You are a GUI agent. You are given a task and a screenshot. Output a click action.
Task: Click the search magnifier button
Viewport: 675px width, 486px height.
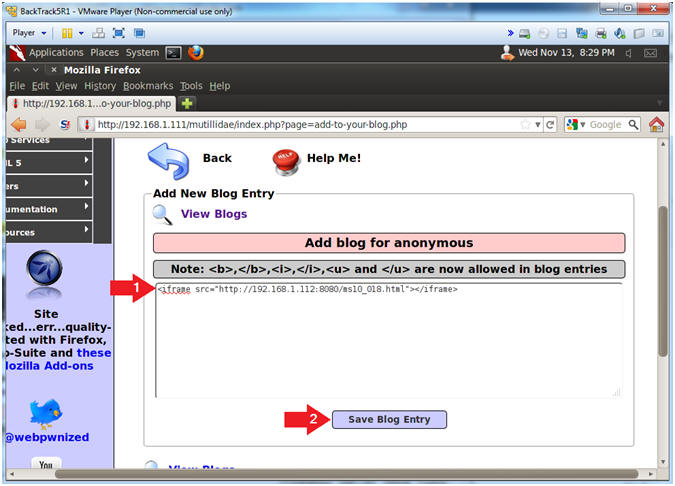tap(633, 125)
